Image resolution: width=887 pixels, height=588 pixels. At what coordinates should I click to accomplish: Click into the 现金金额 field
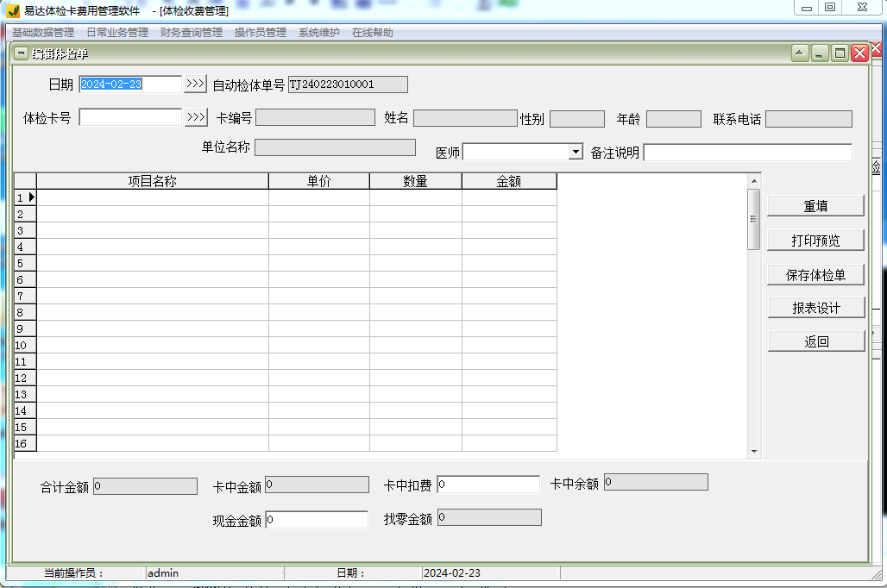click(x=317, y=520)
